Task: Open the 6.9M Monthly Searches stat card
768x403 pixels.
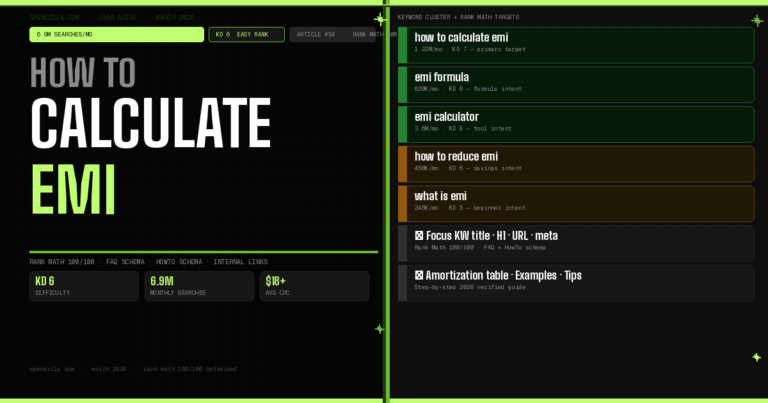Action: pos(198,286)
